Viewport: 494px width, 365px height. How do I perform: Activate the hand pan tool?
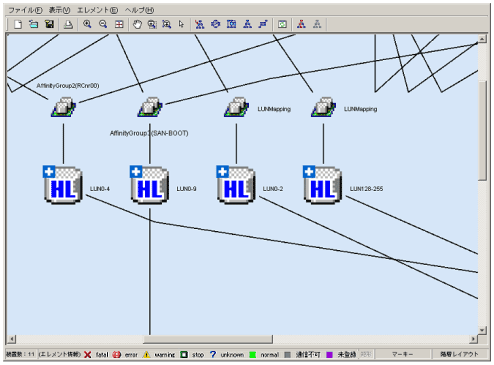point(137,24)
